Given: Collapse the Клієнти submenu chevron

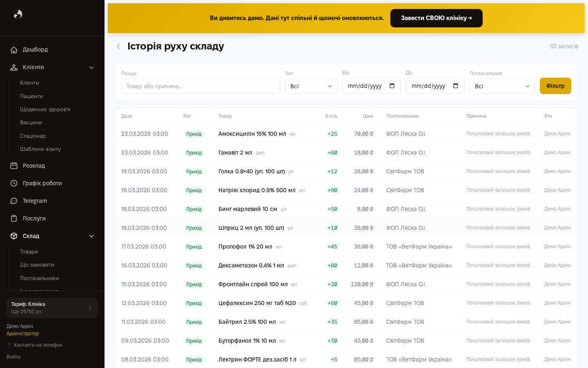Looking at the screenshot, I should [x=91, y=67].
